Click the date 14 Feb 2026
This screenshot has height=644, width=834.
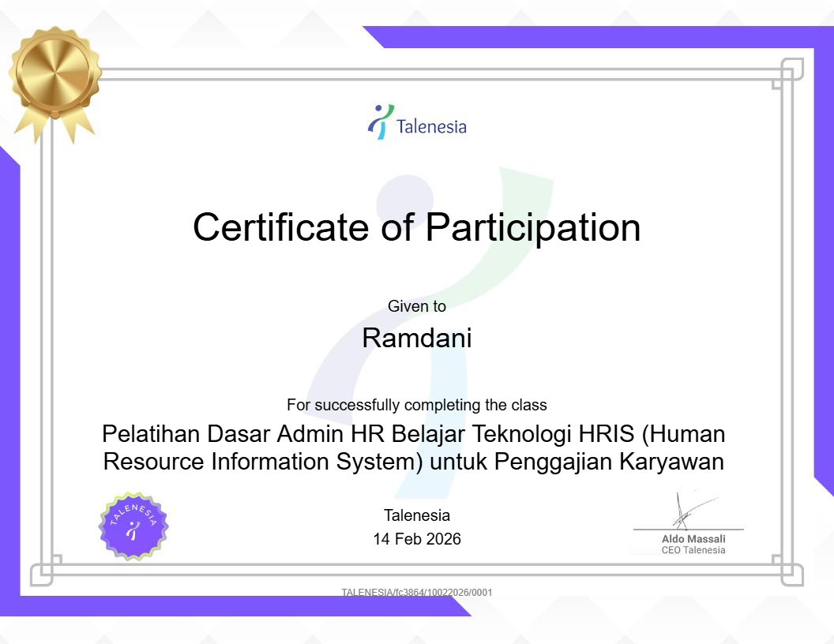(416, 540)
